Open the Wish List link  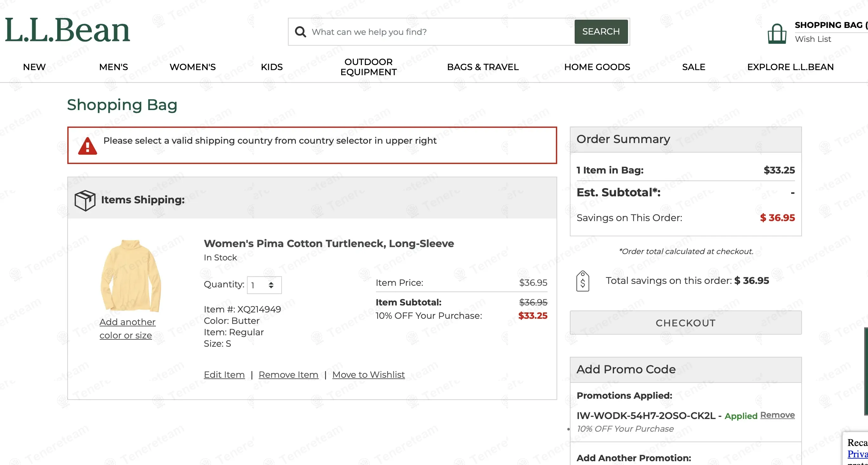[813, 39]
